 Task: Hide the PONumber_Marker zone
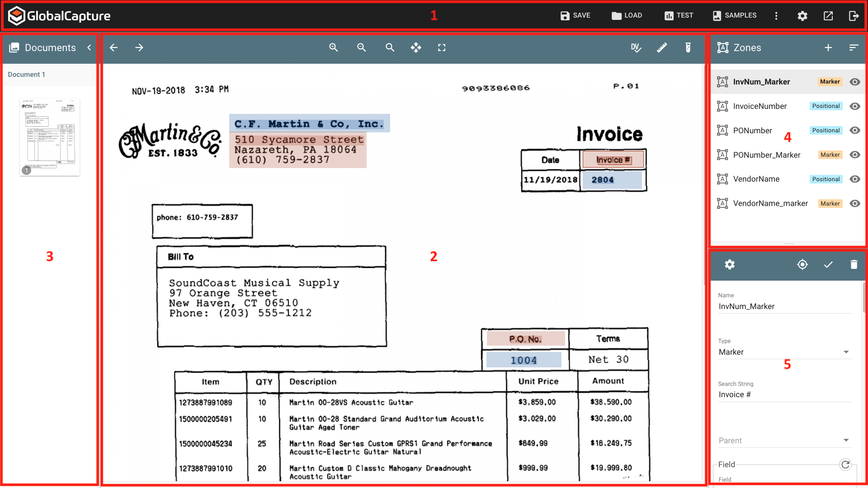click(x=854, y=155)
